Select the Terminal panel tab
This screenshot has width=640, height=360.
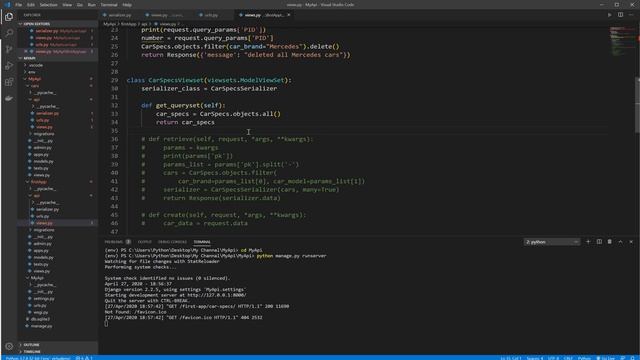point(202,242)
